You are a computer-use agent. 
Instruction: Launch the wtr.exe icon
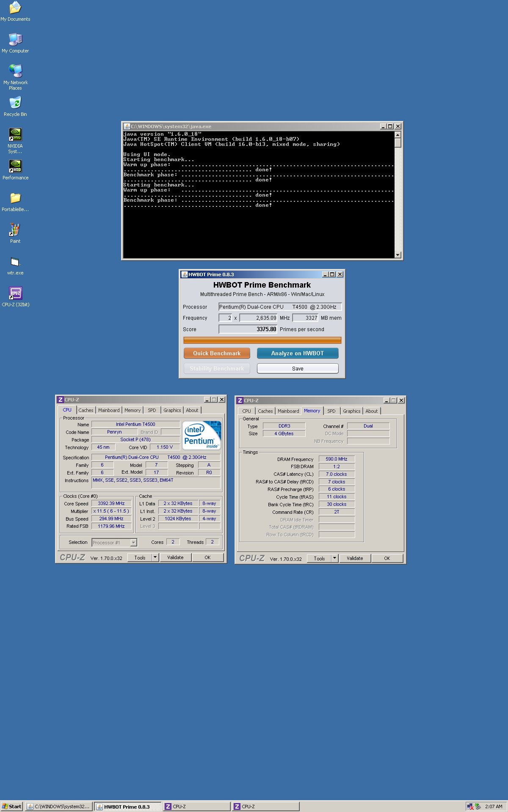coord(15,265)
